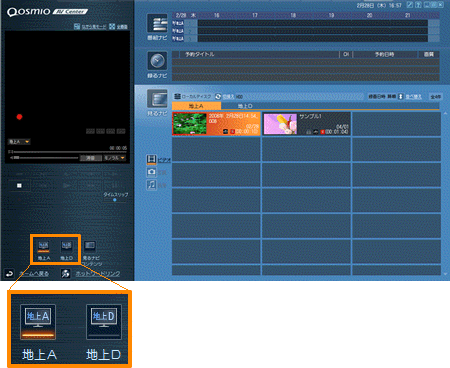Switch to 地上D TV mode

coord(66,246)
